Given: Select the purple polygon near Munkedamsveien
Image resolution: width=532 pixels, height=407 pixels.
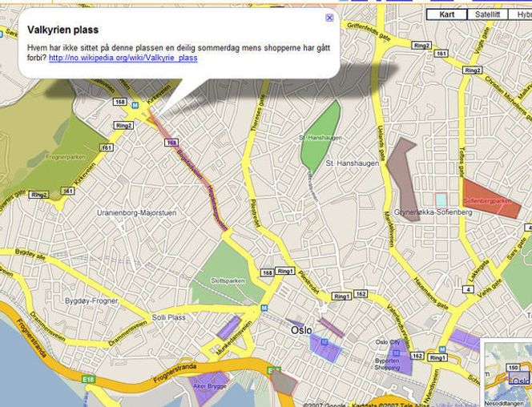Looking at the screenshot, I should [228, 328].
